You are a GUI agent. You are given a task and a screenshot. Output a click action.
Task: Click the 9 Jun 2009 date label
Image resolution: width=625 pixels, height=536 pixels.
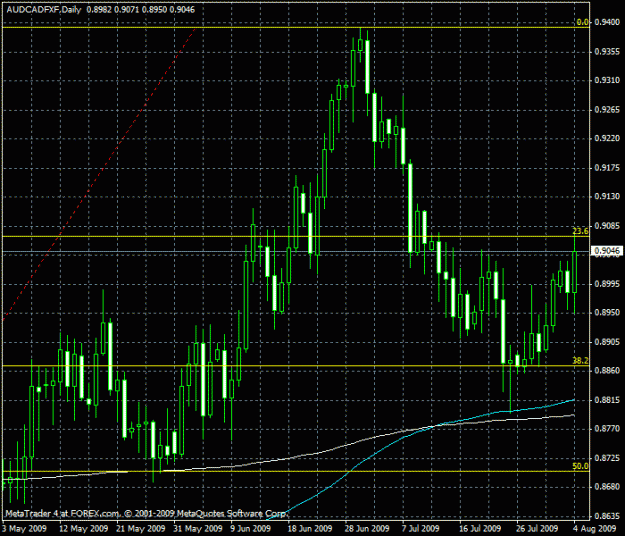250,529
